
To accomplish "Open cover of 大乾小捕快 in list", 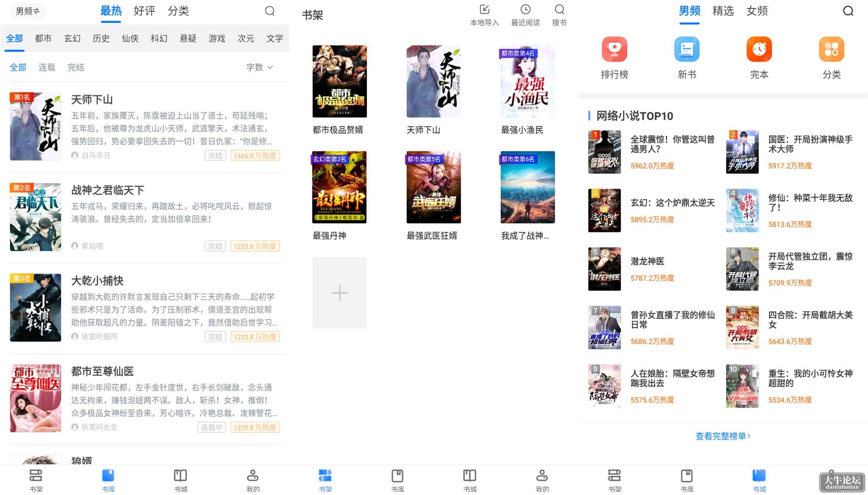I will 36,307.
